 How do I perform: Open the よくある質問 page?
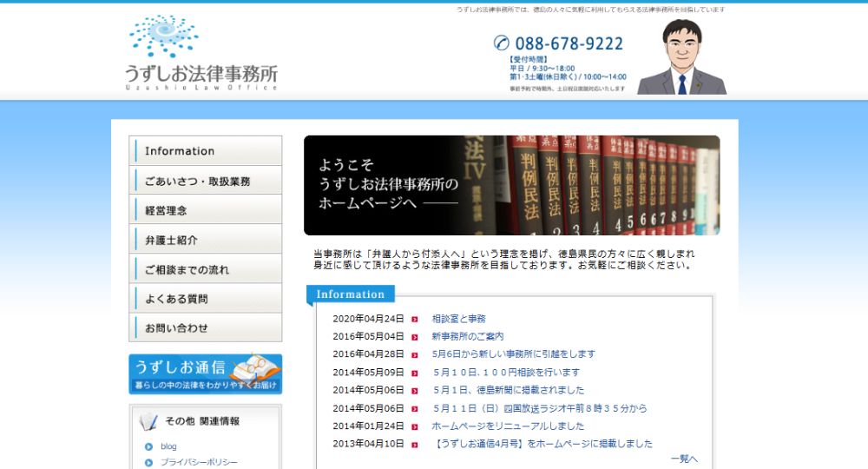click(206, 299)
